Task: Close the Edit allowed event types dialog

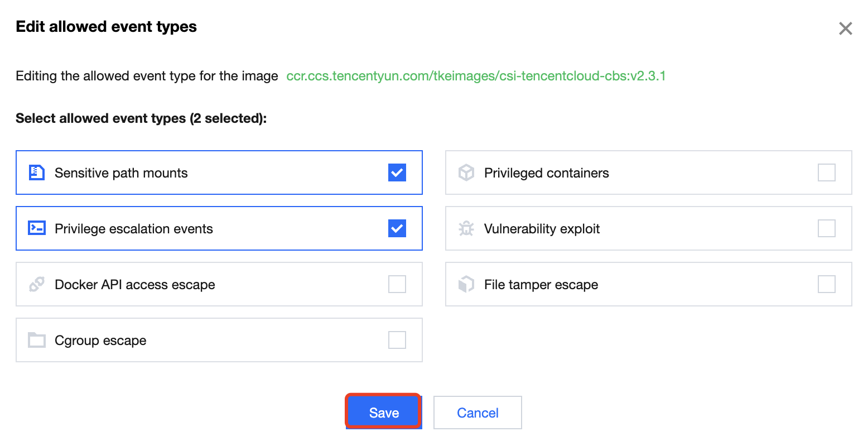Action: 846,28
